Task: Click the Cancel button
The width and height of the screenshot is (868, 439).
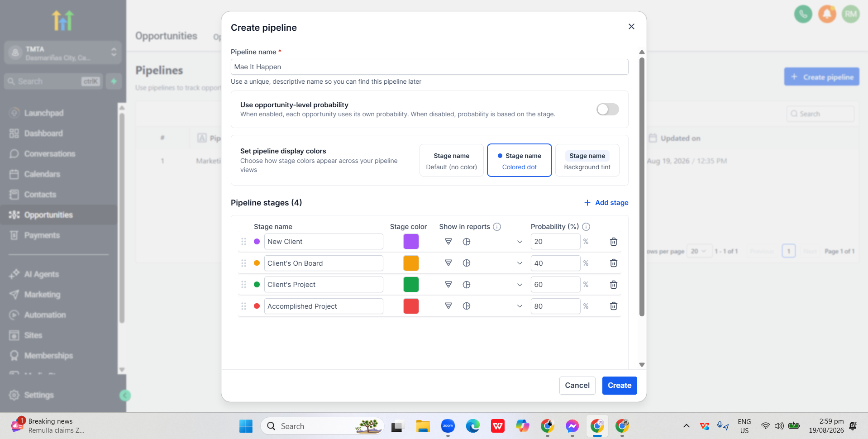Action: [x=577, y=386]
